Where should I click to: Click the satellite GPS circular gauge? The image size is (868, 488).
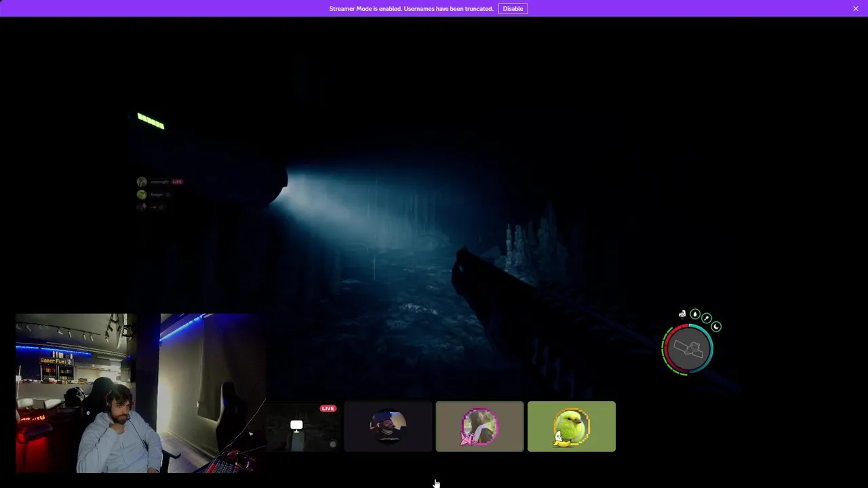(x=688, y=349)
